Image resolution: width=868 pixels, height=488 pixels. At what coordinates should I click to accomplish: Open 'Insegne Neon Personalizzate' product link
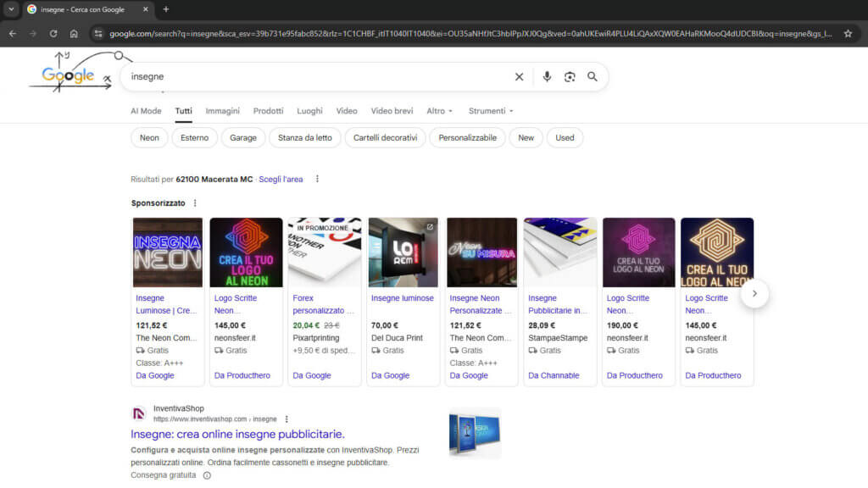click(x=481, y=304)
